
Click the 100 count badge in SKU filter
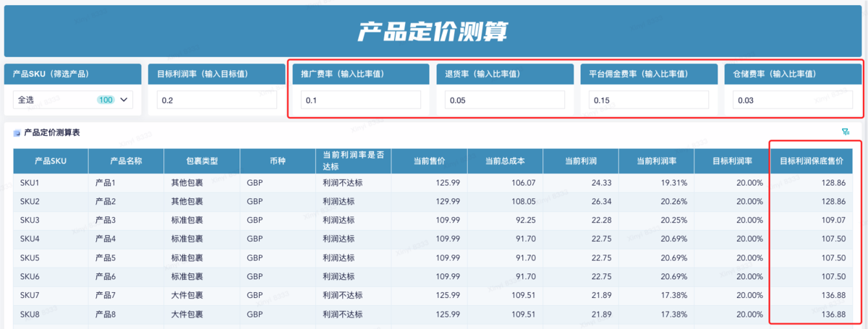click(106, 100)
